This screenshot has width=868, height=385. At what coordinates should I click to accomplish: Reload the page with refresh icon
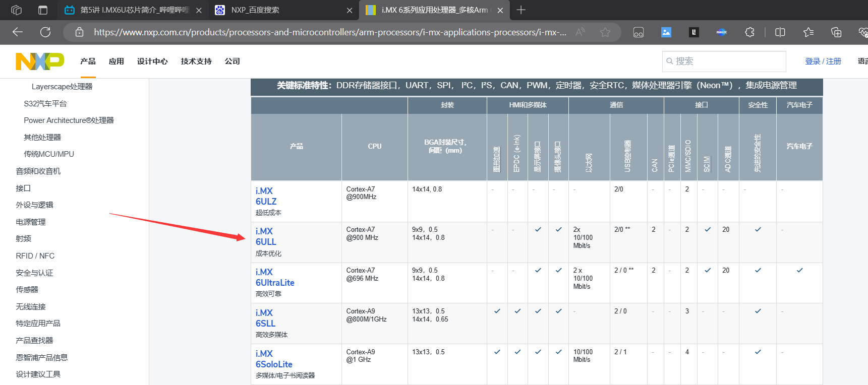45,32
